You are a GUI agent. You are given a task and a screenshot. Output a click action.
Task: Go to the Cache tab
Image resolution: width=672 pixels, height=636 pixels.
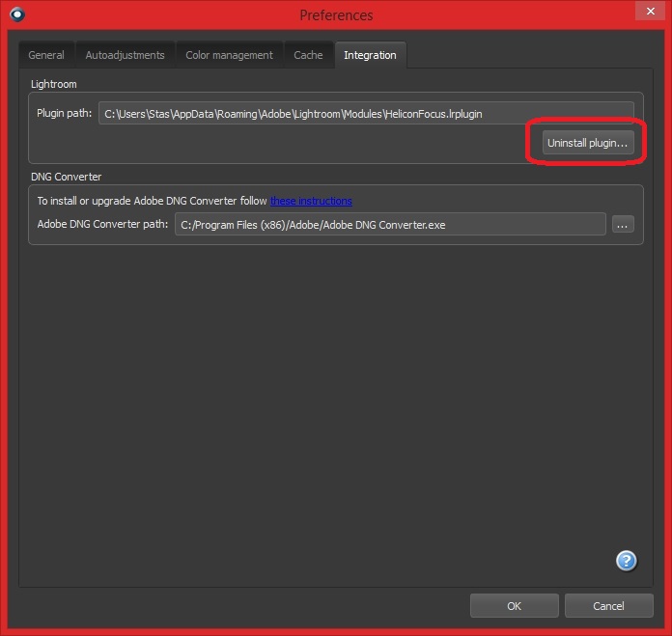(x=308, y=55)
